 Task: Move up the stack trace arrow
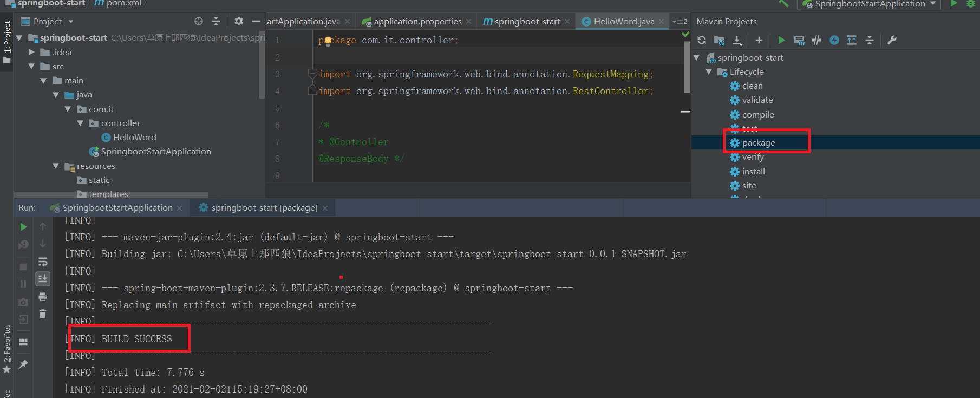pyautogui.click(x=43, y=227)
